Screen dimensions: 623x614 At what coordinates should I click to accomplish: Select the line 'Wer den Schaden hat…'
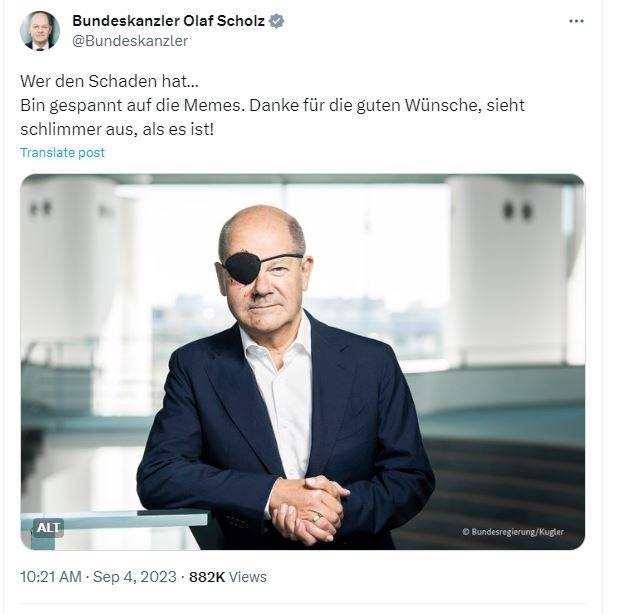pyautogui.click(x=109, y=81)
